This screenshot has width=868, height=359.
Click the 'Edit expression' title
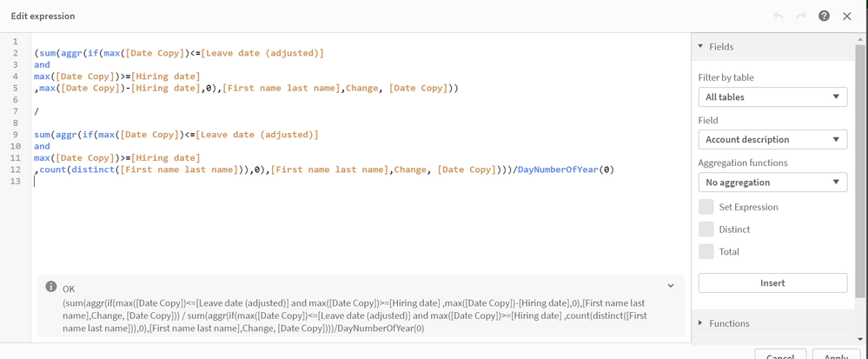click(x=43, y=16)
